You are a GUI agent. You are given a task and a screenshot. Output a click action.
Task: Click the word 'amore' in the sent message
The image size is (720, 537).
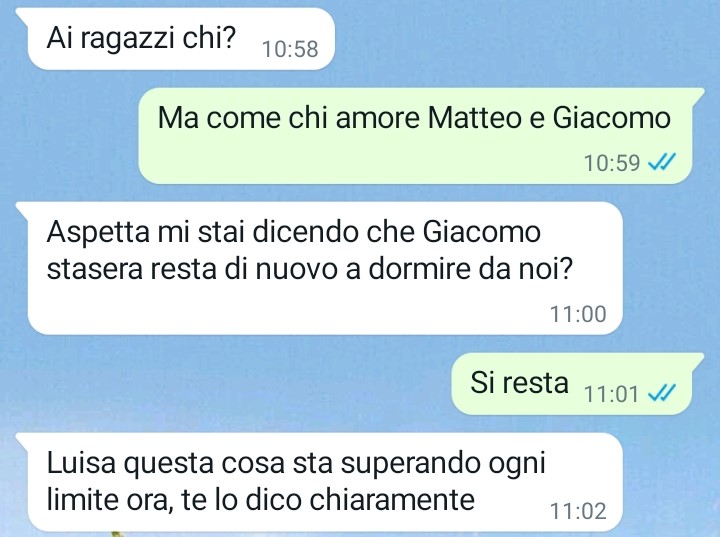(377, 119)
